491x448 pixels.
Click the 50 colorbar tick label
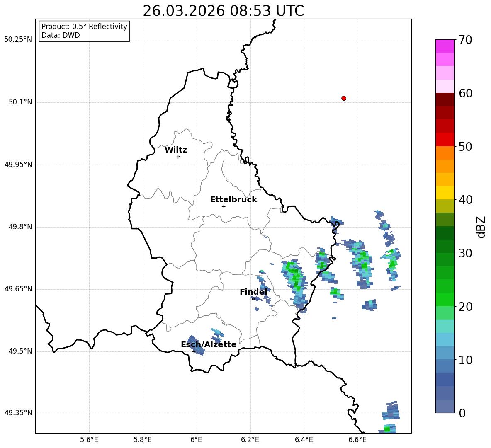(x=465, y=147)
